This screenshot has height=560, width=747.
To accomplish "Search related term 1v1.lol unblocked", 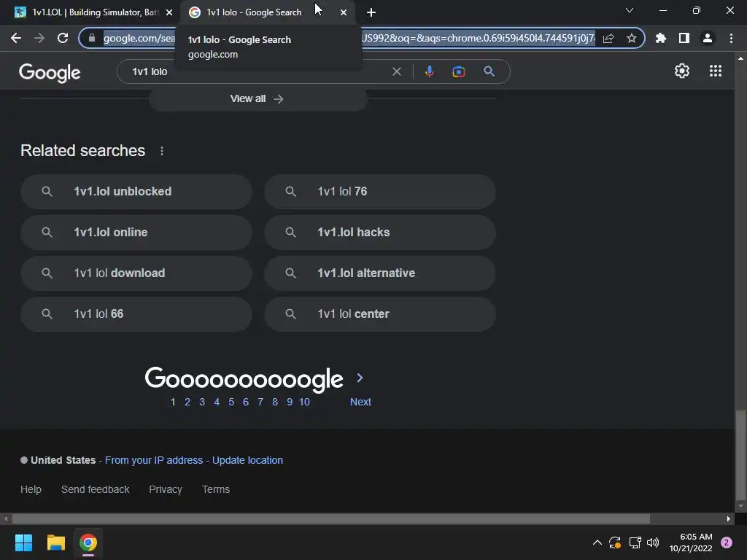I will pos(136,192).
